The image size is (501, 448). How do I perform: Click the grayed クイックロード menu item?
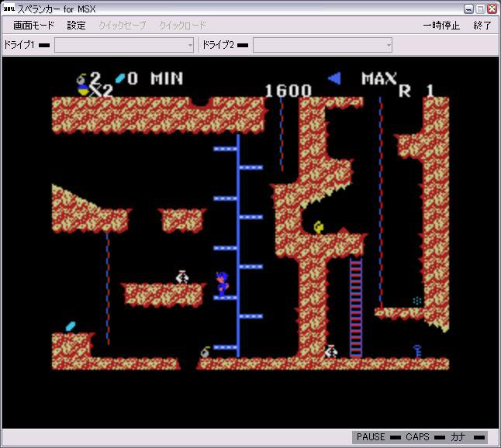(x=182, y=26)
